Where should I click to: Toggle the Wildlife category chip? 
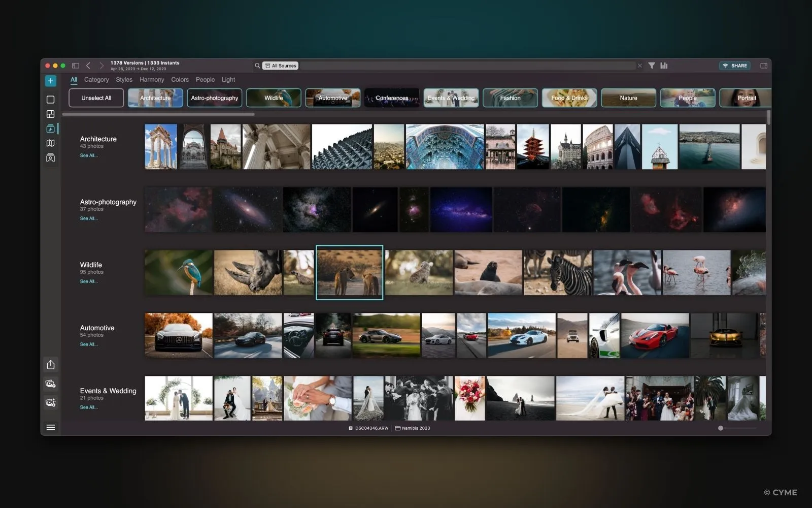pos(274,98)
